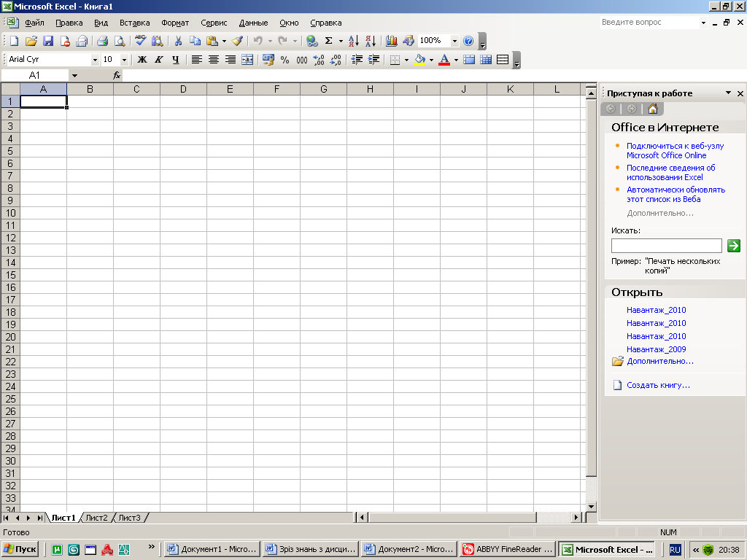Create a new workbook with the New icon
Viewport: 747px width, 560px height.
pyautogui.click(x=15, y=41)
